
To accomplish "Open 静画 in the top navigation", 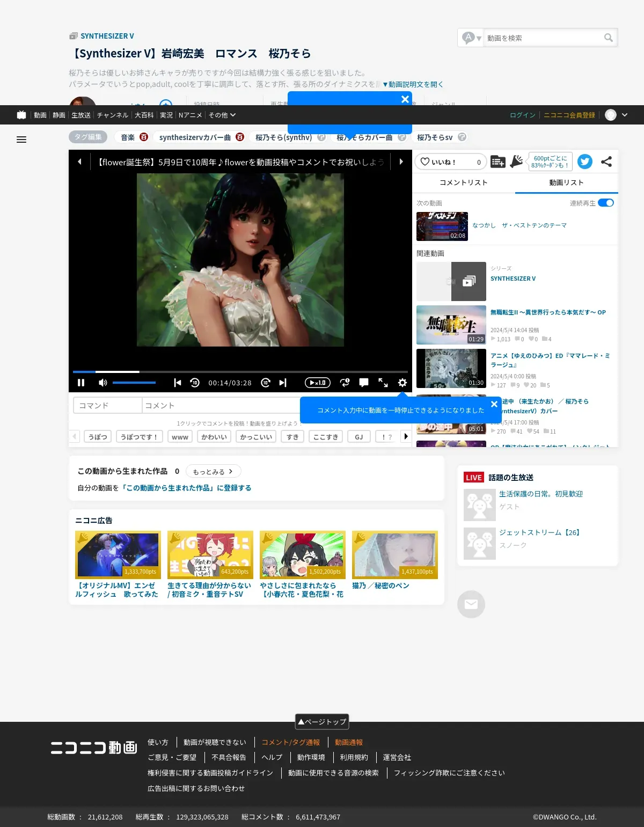I will (x=59, y=115).
